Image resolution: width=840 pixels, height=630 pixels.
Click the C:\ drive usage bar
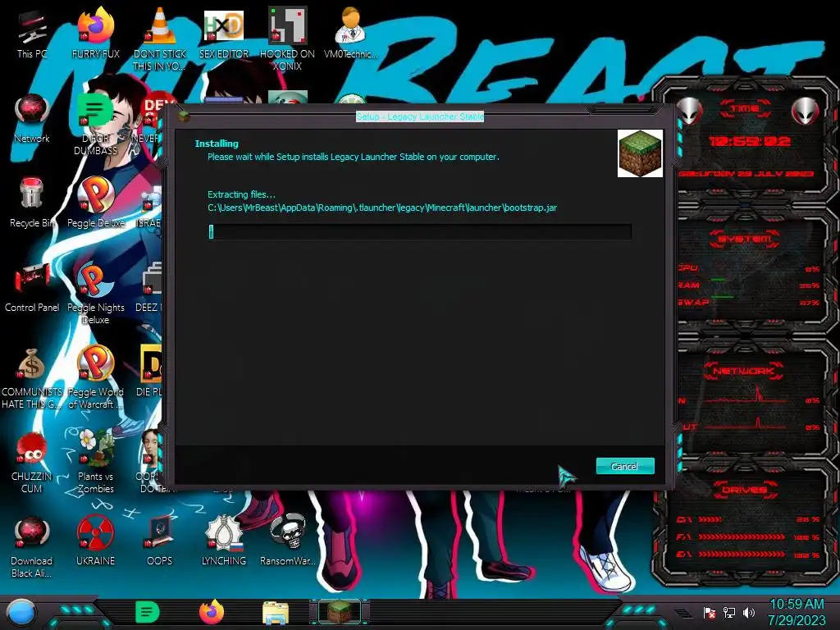(710, 519)
